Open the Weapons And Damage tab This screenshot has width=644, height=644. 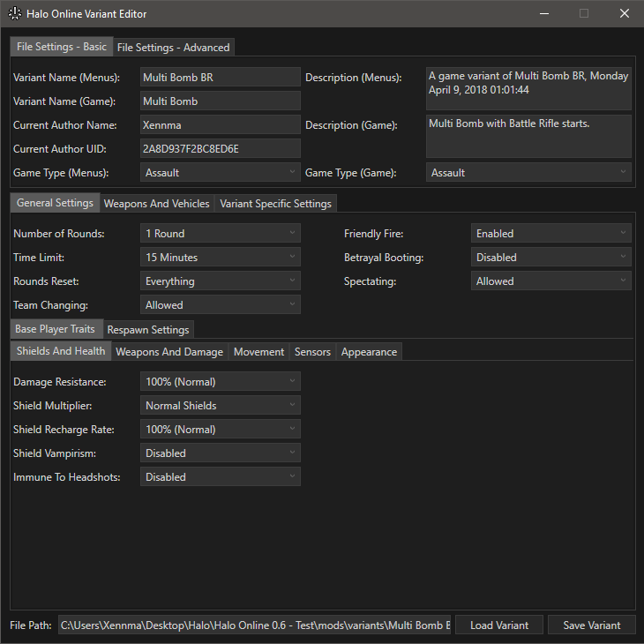(169, 352)
